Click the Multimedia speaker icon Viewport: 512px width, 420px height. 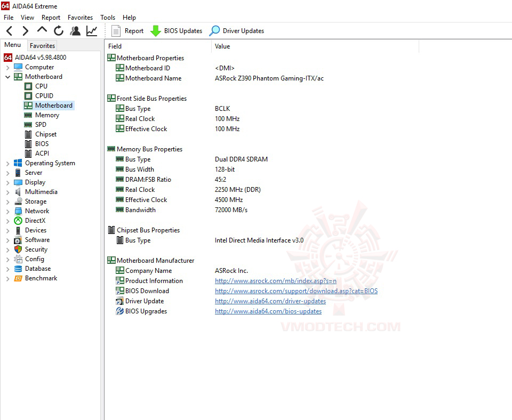pyautogui.click(x=18, y=191)
